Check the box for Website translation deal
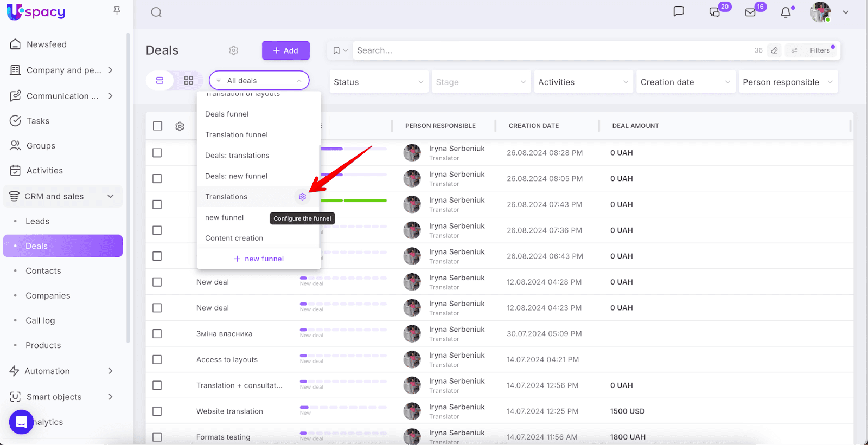Viewport: 868px width, 445px height. tap(157, 411)
